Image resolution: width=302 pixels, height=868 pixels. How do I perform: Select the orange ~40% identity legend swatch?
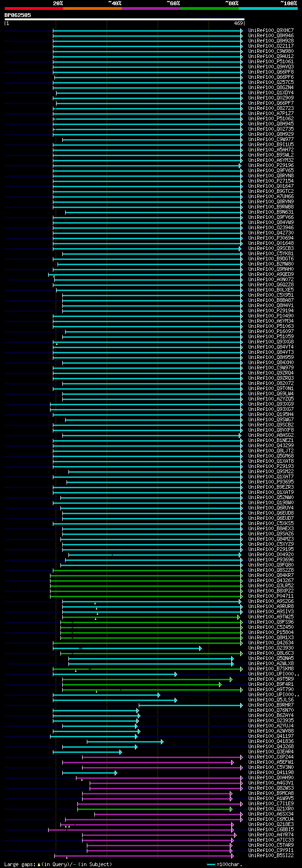pos(92,8)
